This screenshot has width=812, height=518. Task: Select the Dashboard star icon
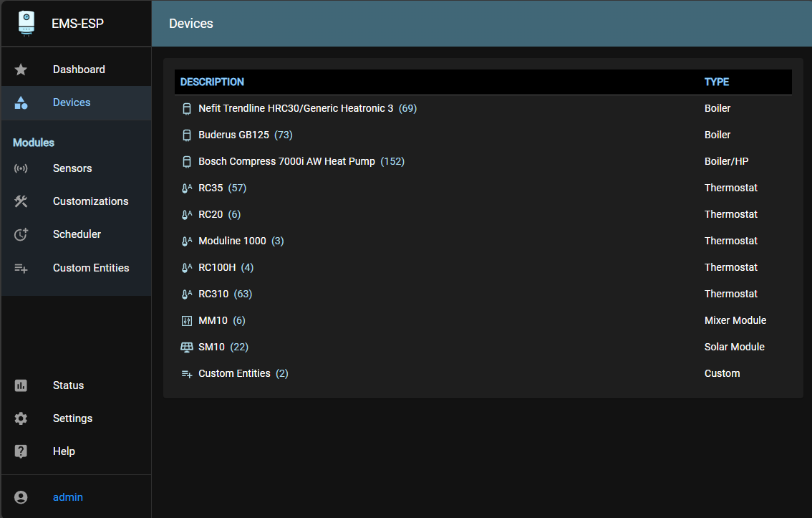[x=20, y=69]
